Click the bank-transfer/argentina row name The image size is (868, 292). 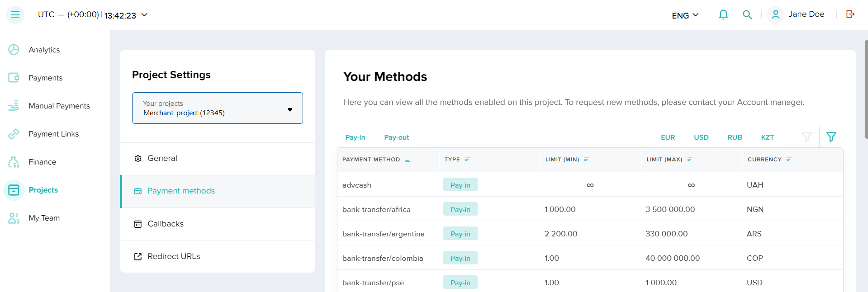384,234
